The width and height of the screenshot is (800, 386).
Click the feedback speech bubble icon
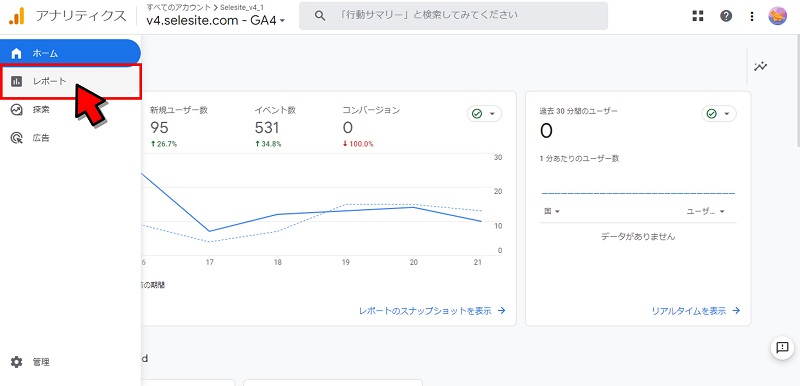click(x=782, y=348)
